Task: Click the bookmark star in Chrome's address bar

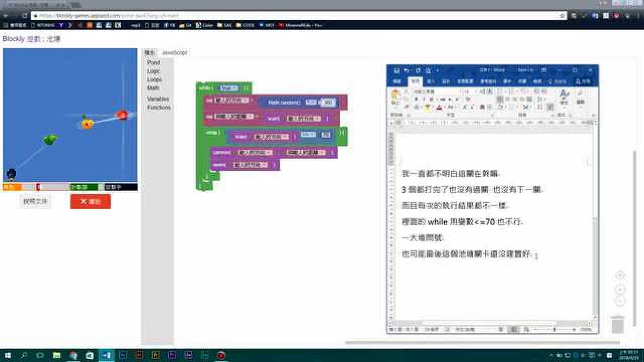Action: click(x=562, y=16)
